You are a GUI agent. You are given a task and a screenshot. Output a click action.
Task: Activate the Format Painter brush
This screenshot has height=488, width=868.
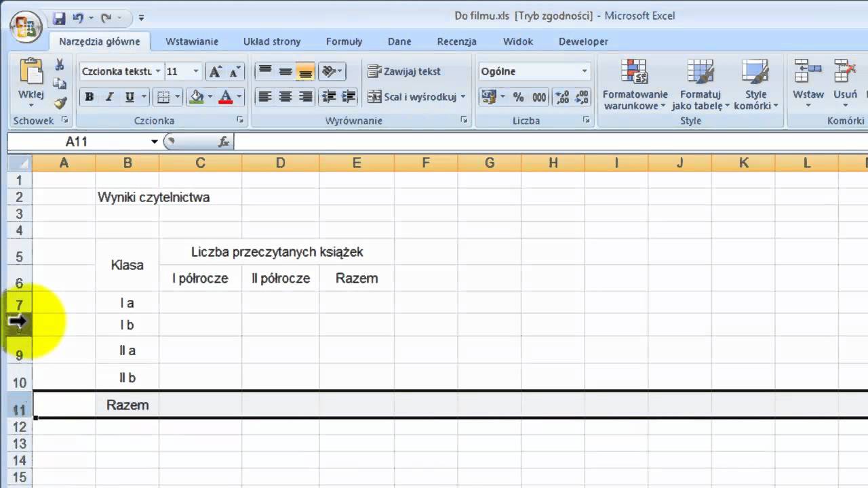60,103
